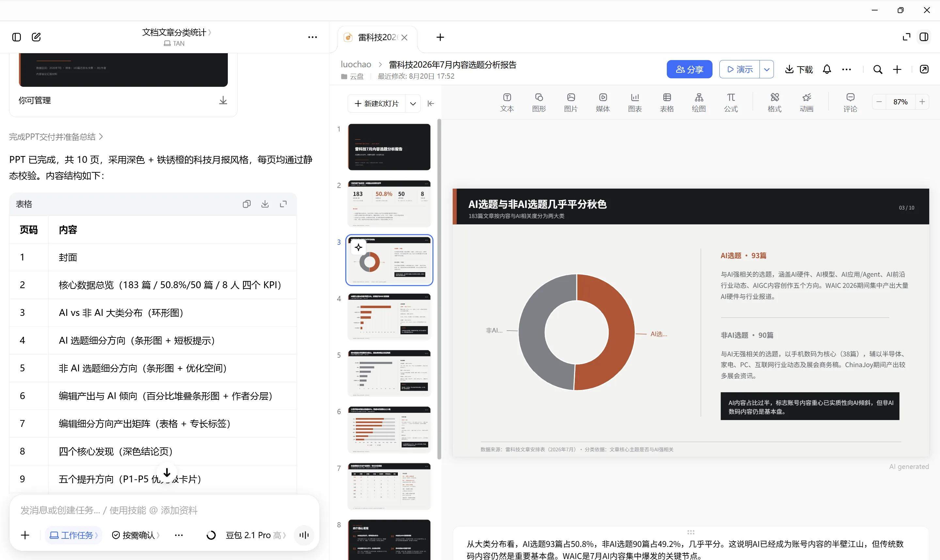Open a new tab with plus icon
Screen dimensions: 940x560
click(x=440, y=37)
